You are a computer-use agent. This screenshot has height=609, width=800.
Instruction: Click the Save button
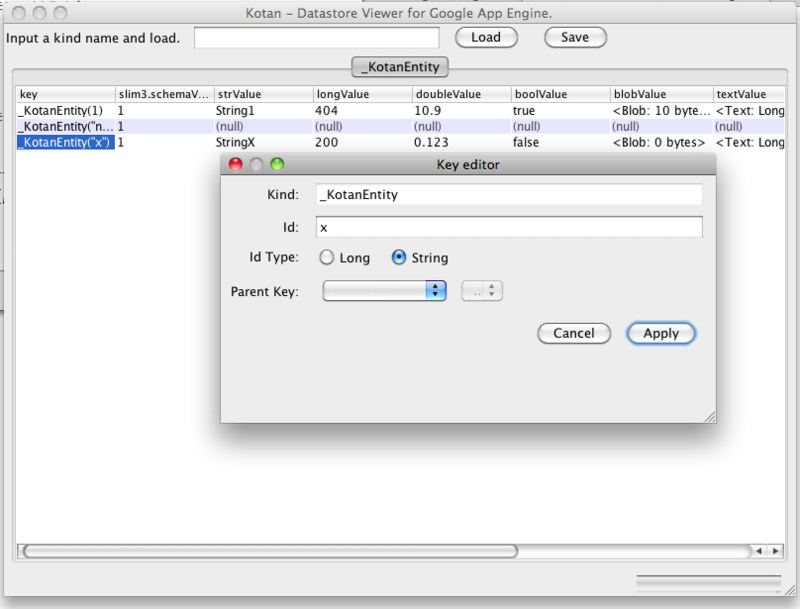575,37
